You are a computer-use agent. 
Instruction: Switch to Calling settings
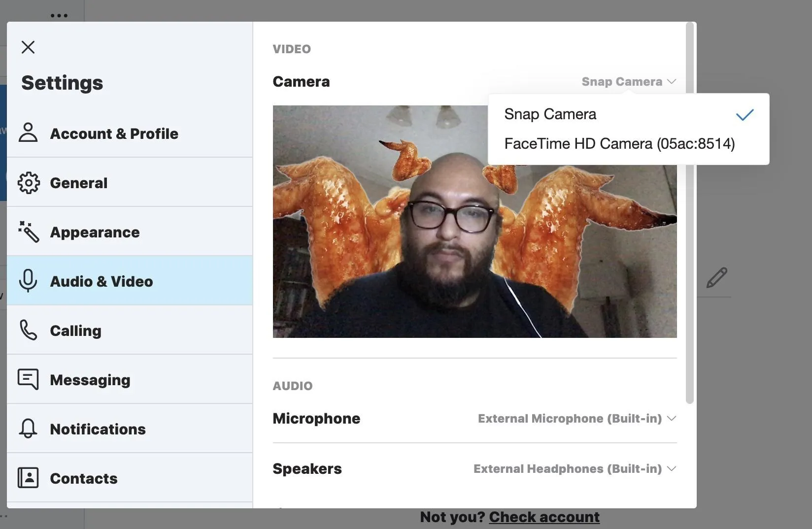pyautogui.click(x=130, y=330)
